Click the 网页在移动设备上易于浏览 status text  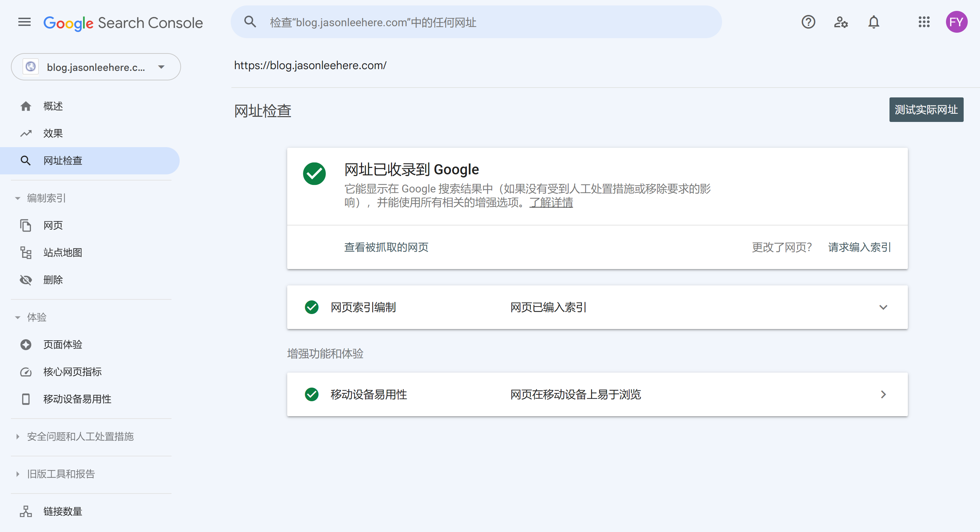[x=576, y=394]
